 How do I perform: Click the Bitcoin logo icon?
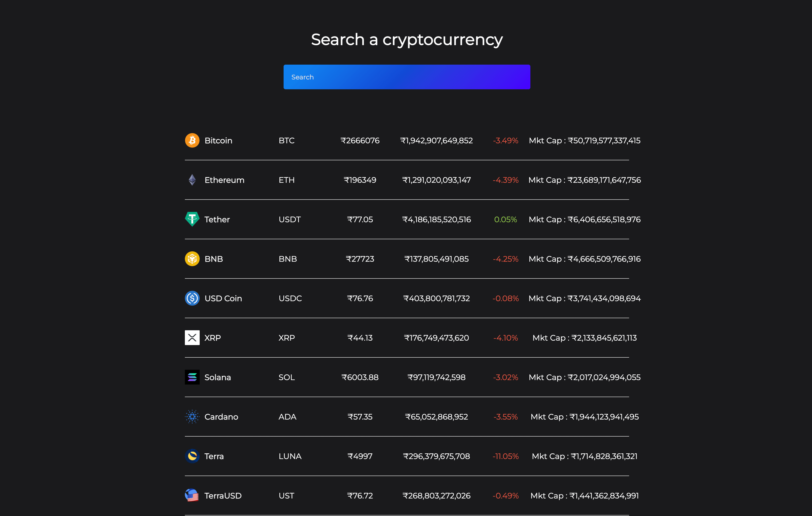192,141
